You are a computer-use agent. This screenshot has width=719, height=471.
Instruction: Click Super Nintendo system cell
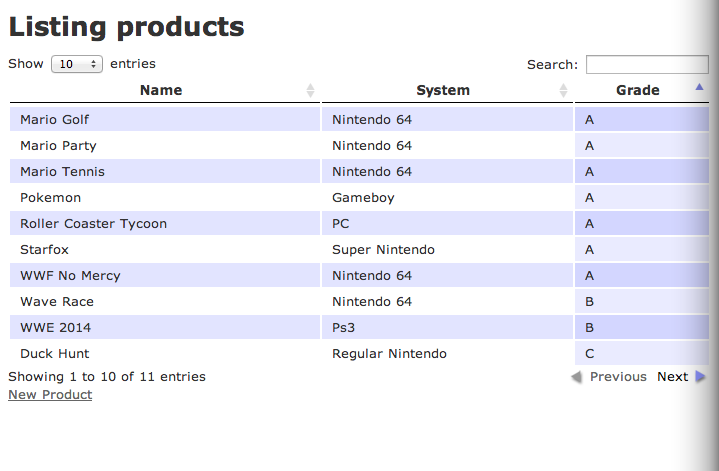click(x=447, y=249)
